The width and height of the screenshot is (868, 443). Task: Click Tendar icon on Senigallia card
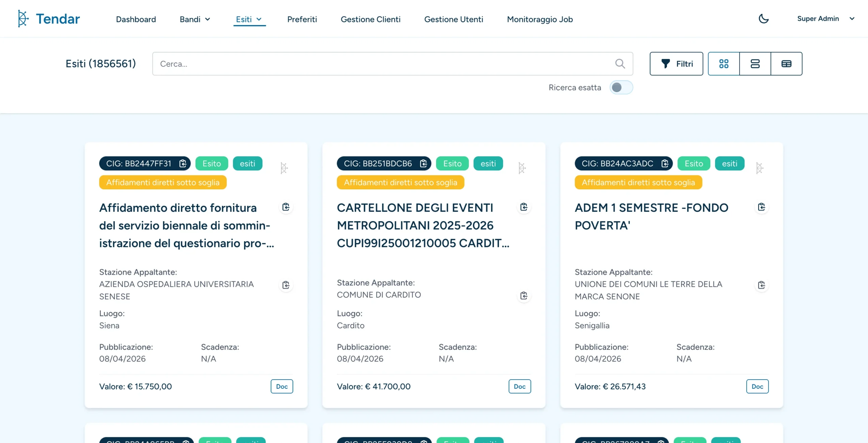pos(759,168)
